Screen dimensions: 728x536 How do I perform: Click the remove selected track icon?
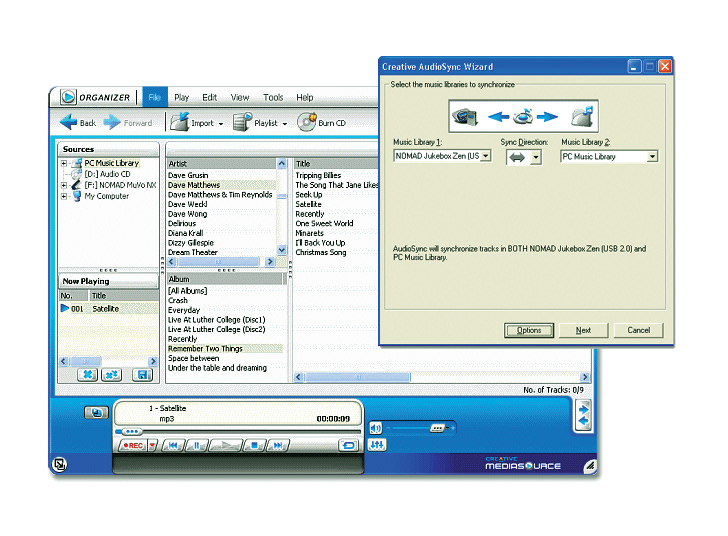click(87, 374)
